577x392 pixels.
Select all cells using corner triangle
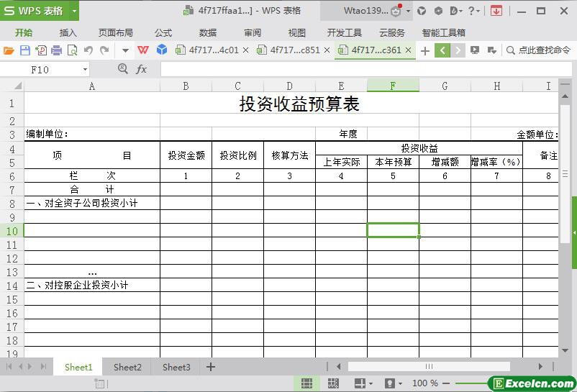(x=18, y=86)
